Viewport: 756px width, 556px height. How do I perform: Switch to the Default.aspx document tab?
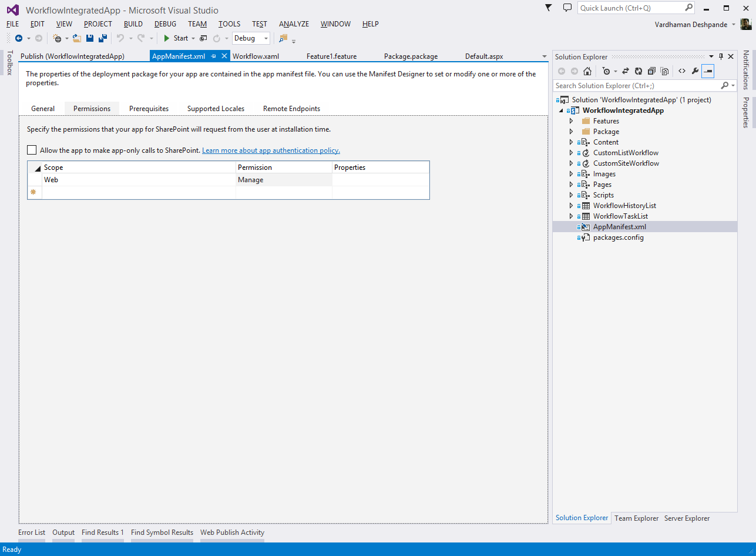point(484,56)
